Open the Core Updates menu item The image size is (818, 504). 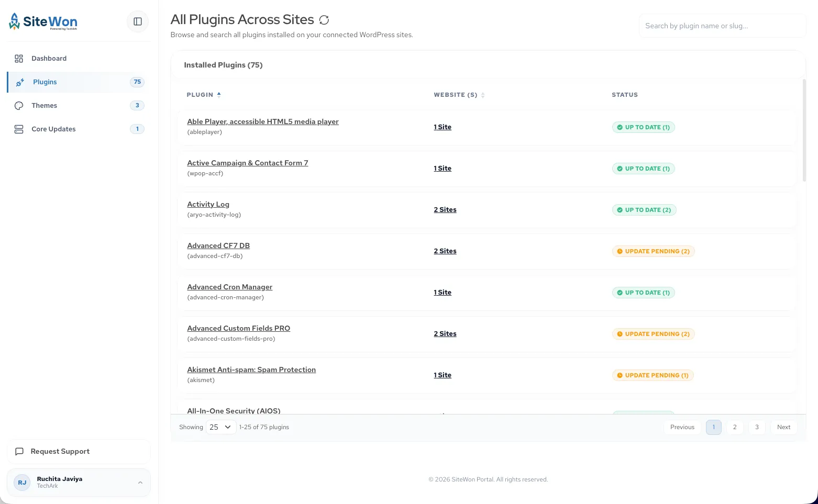(x=79, y=129)
